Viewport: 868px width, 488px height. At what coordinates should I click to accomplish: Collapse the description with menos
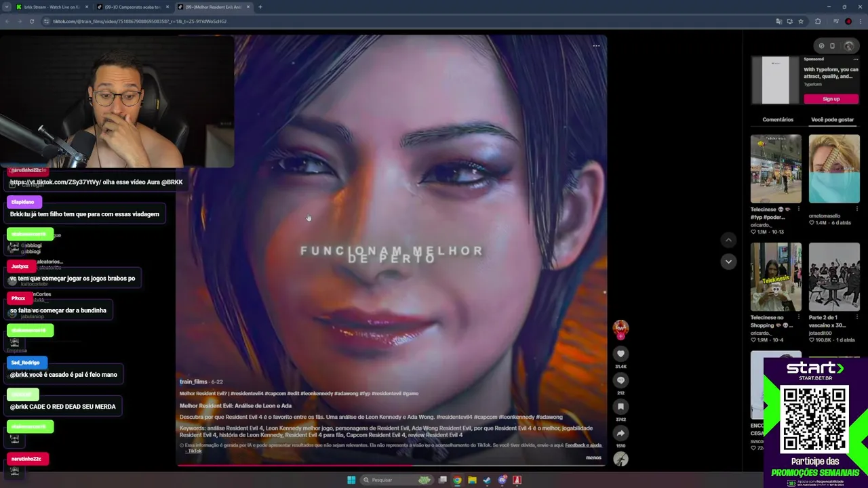pos(593,457)
